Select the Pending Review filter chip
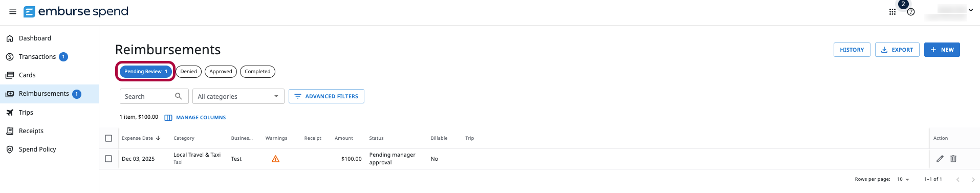Viewport: 980px width, 193px height. coord(146,72)
